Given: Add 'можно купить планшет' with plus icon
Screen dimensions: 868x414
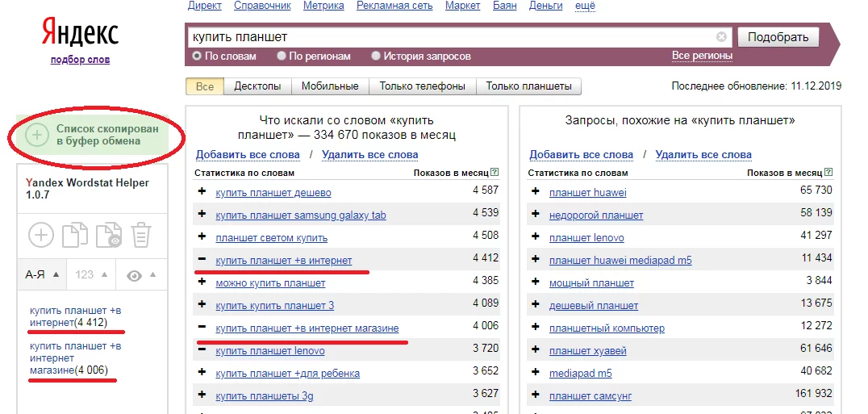Looking at the screenshot, I should coord(202,282).
